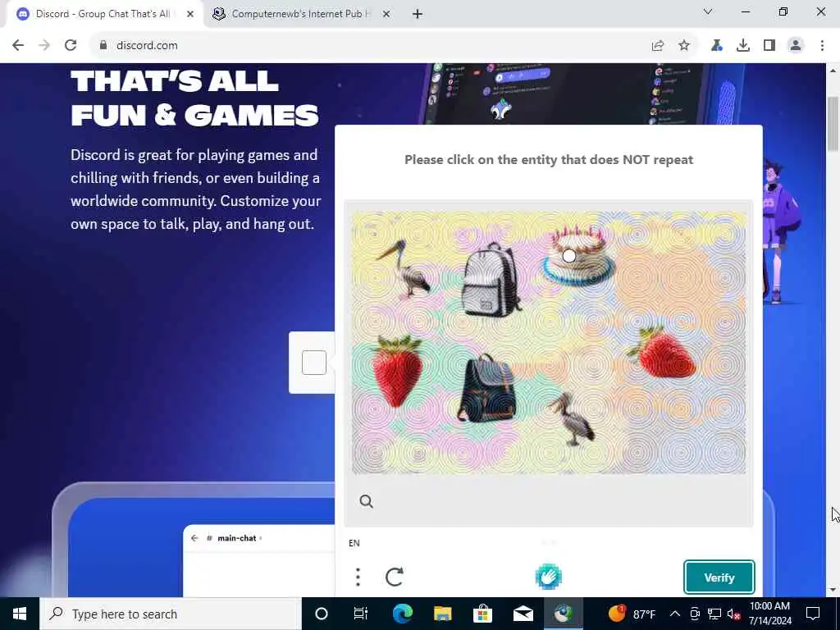840x630 pixels.
Task: Select the dark backpack in the captcha
Action: pos(486,388)
